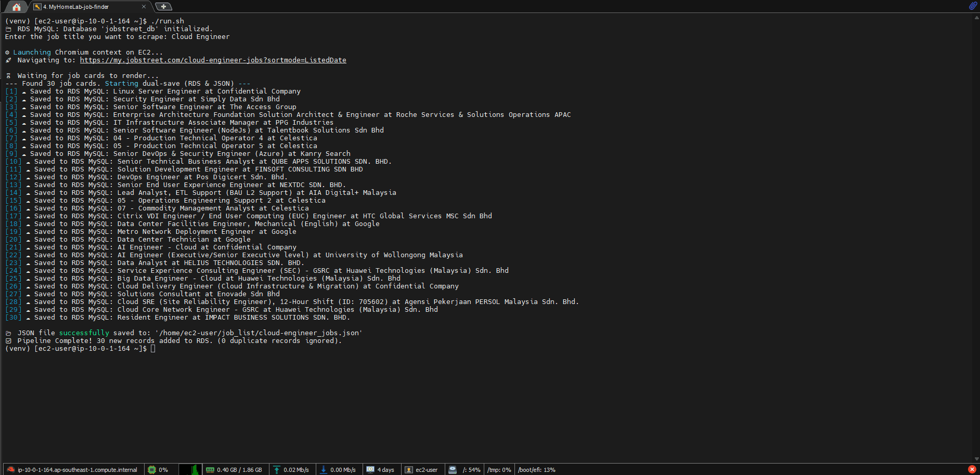
Task: Click the /tmp: 0% disk usage
Action: 499,470
